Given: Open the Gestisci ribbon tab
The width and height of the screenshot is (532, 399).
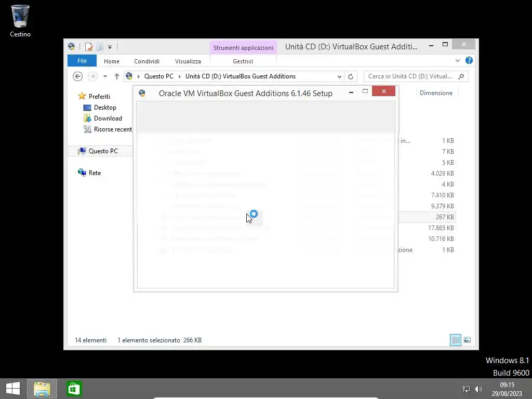Looking at the screenshot, I should click(x=243, y=61).
